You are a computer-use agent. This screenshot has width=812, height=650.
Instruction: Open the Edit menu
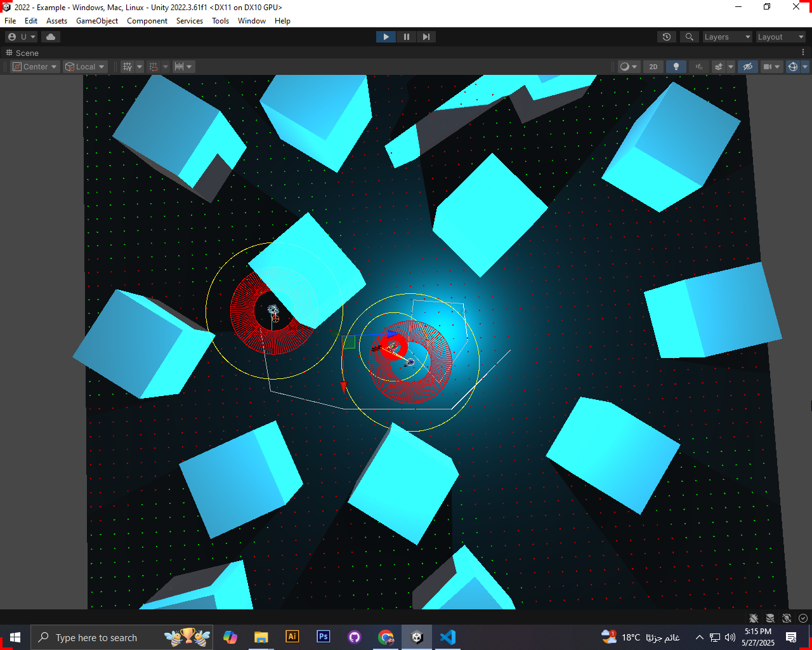(x=31, y=21)
